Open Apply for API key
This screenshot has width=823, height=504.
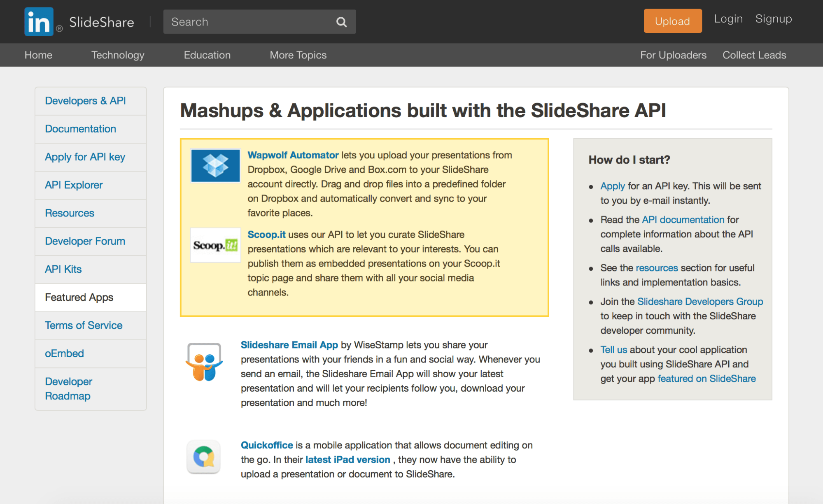pyautogui.click(x=84, y=157)
